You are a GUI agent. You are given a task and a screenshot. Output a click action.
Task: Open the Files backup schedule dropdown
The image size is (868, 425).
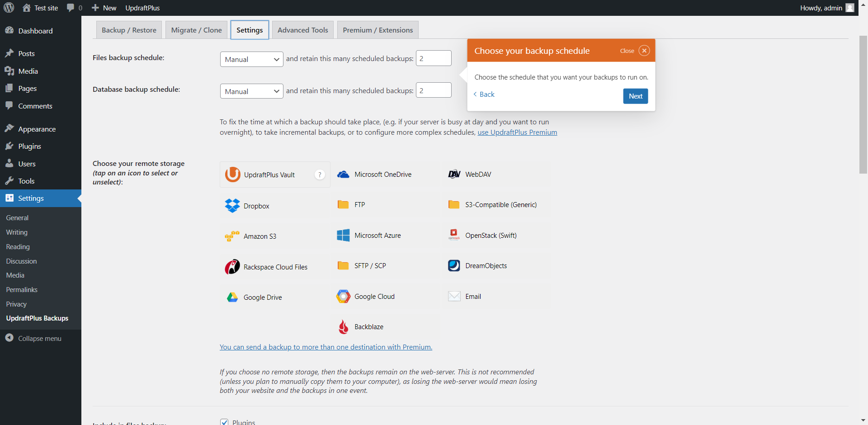click(x=251, y=59)
